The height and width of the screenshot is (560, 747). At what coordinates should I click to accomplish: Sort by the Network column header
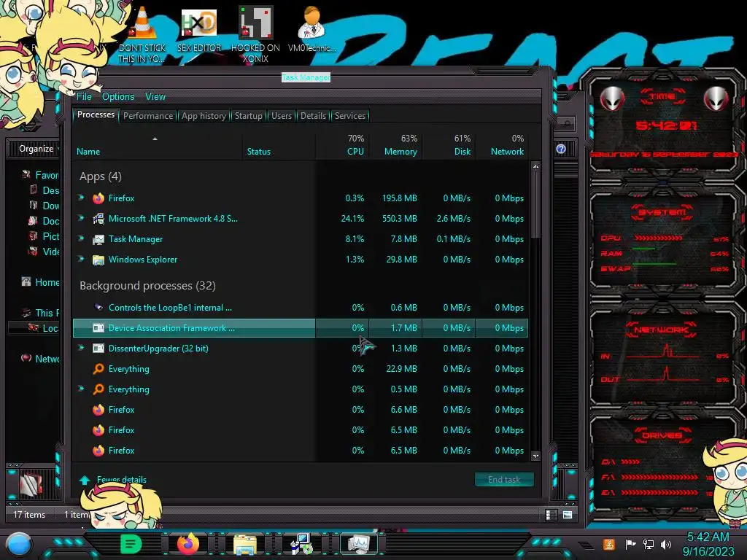[508, 152]
